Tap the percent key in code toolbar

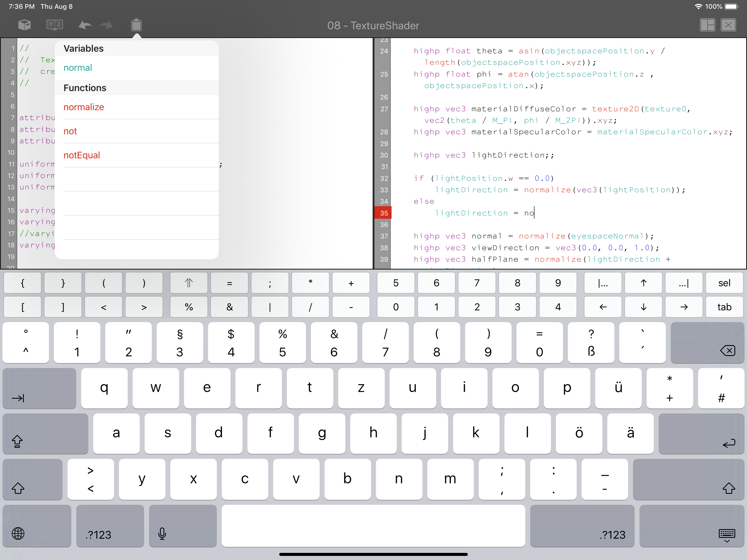[189, 307]
